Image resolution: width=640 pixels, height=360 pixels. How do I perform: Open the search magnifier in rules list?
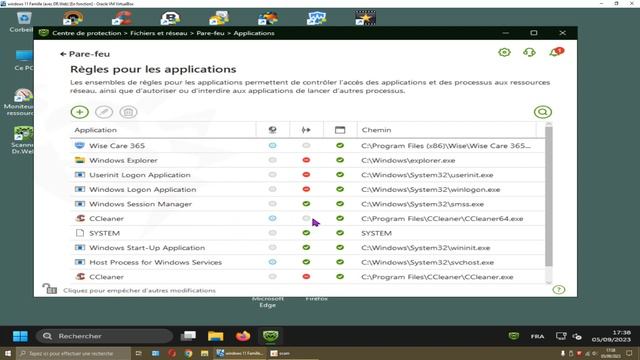pos(542,112)
